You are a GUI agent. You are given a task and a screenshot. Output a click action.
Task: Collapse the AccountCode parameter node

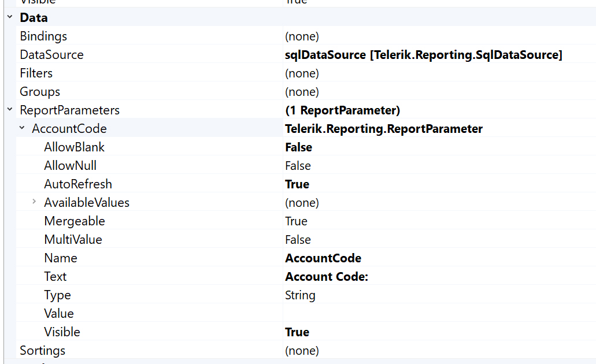point(22,128)
